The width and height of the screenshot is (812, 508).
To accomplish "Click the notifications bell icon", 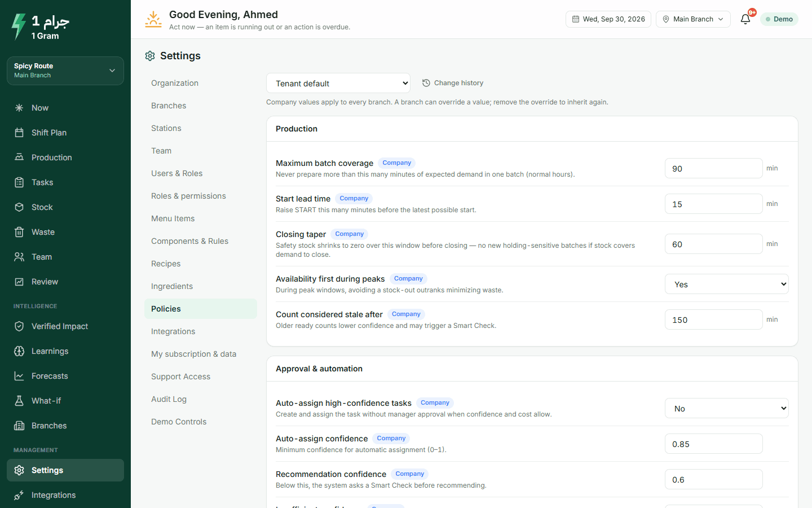I will 745,19.
